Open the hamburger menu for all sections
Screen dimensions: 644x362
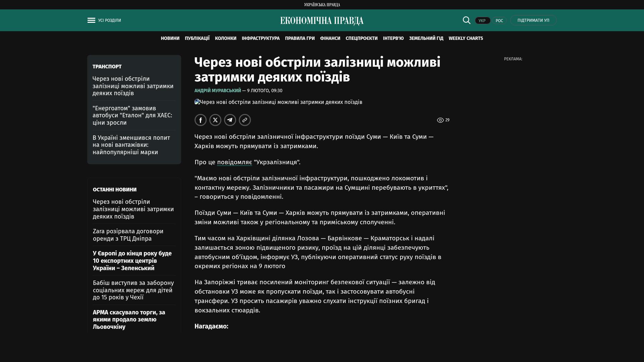click(x=91, y=20)
